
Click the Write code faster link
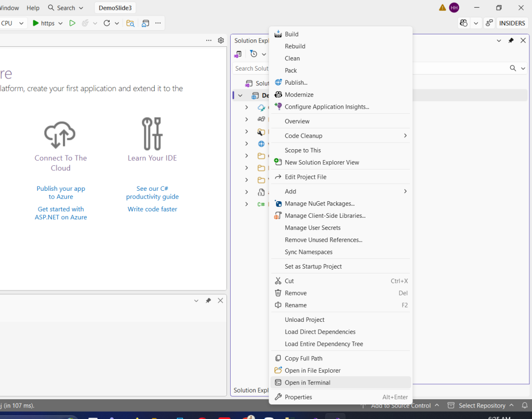152,209
